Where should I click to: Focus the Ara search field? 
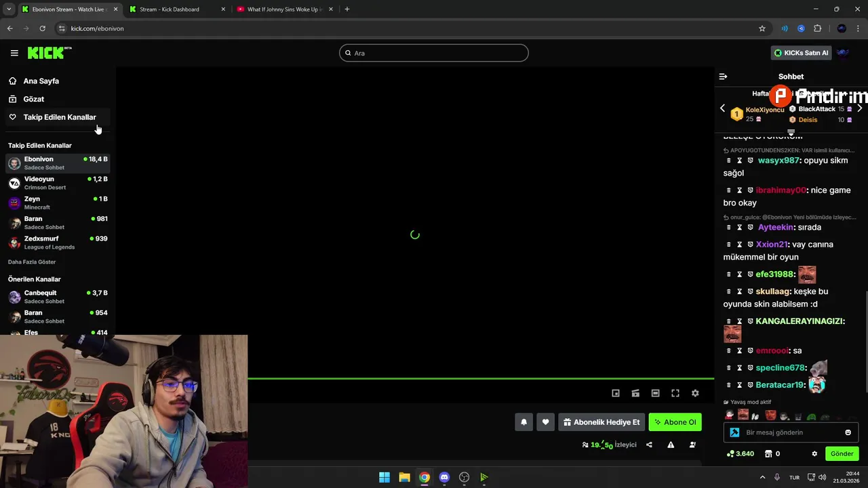coord(434,53)
